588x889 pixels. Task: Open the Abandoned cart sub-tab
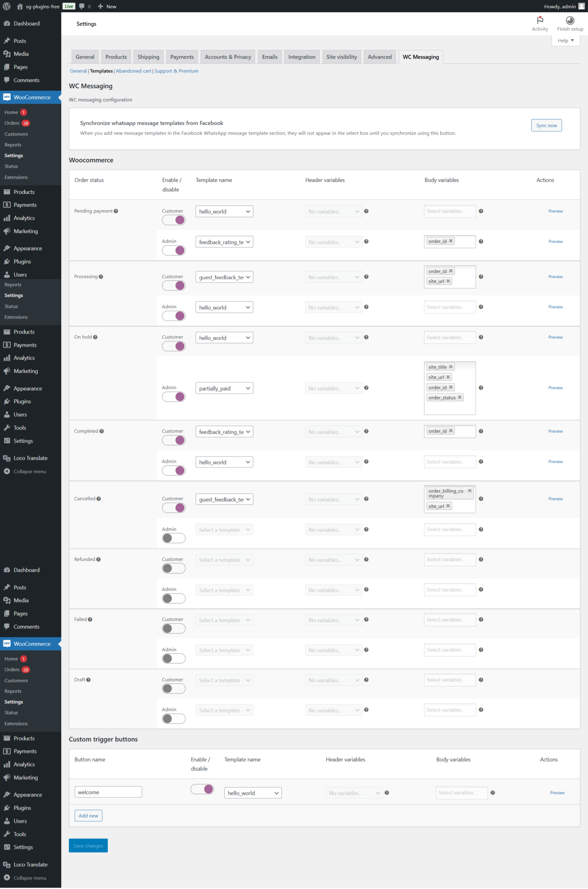(133, 71)
